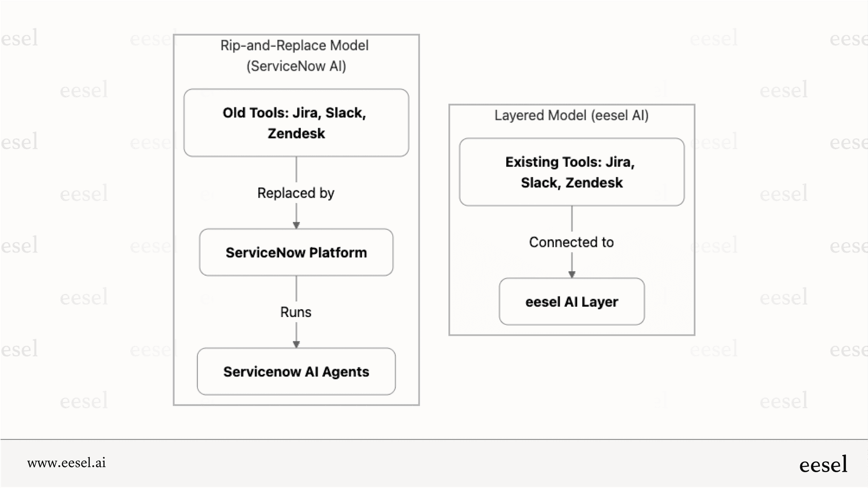Screen dimensions: 868x488
Task: Select the 'Servicenow AI Agents' box
Action: pyautogui.click(x=296, y=371)
